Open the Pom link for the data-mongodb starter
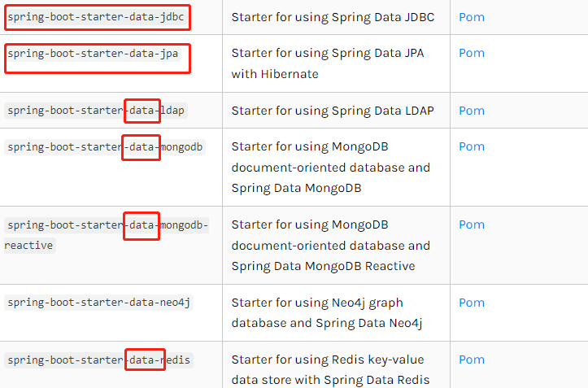Image resolution: width=588 pixels, height=388 pixels. (x=472, y=146)
